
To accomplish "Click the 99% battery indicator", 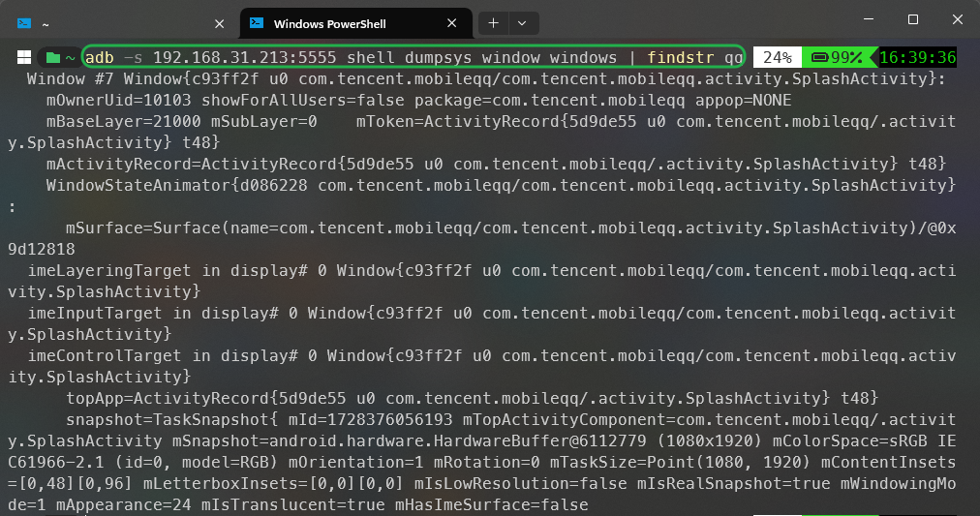I will [838, 57].
